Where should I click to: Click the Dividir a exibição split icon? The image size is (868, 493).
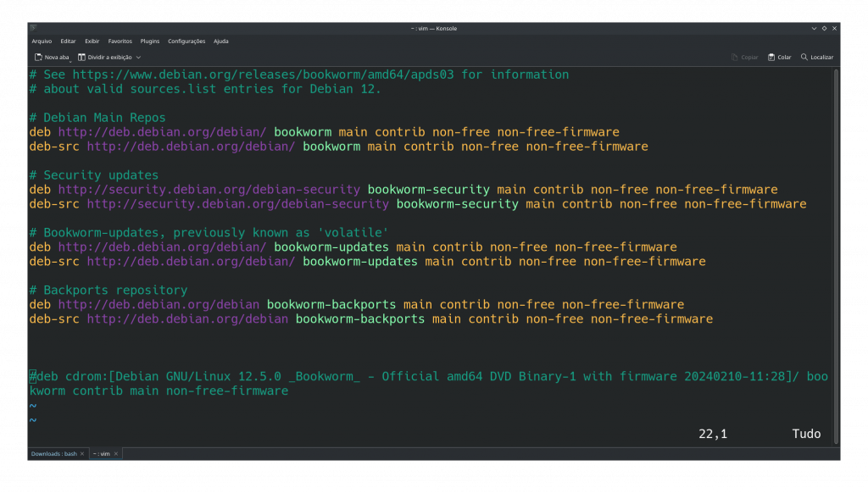click(x=81, y=57)
